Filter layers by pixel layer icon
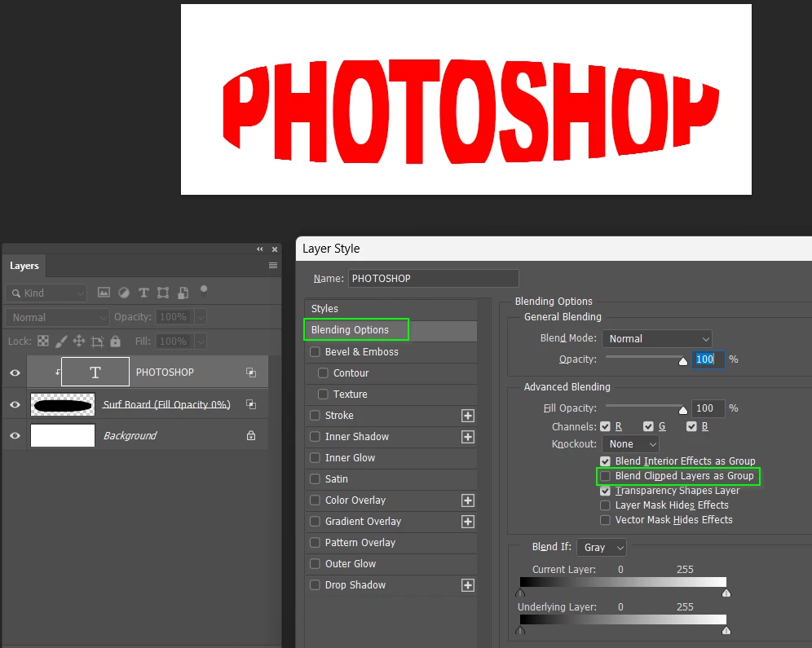This screenshot has width=812, height=648. (x=104, y=293)
